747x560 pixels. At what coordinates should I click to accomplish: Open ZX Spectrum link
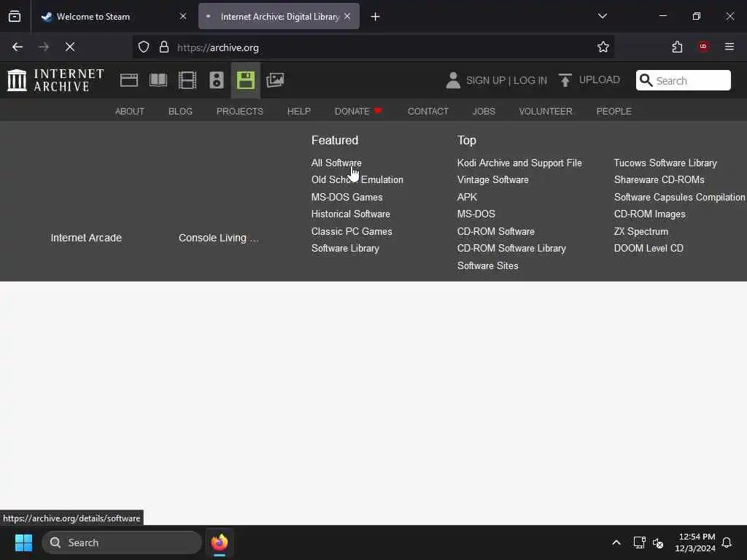(x=640, y=231)
